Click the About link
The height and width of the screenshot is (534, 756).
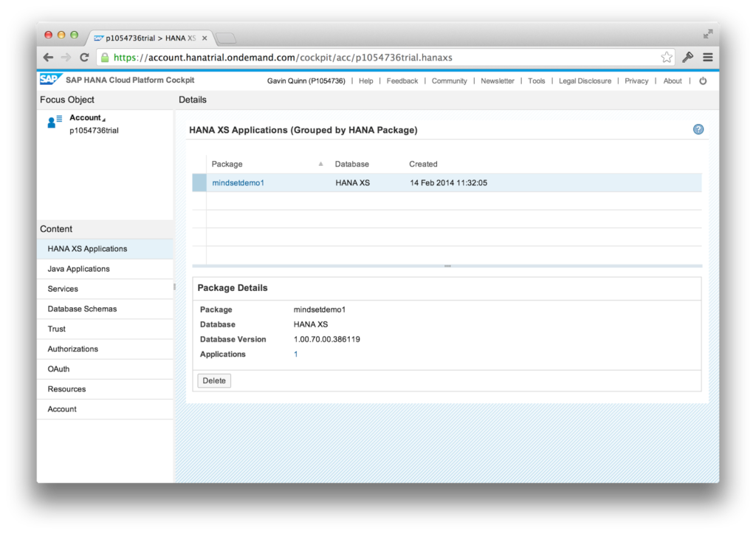click(673, 81)
